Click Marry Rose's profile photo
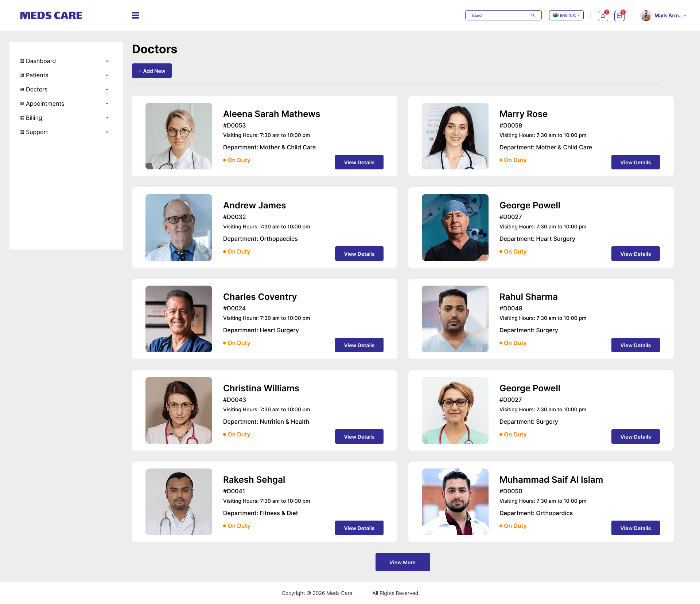 [x=455, y=136]
